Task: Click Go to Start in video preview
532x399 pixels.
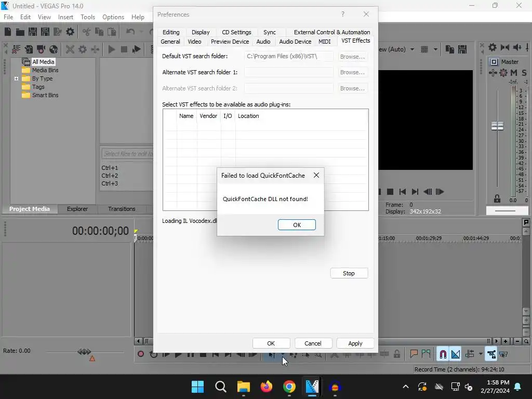Action: tap(403, 192)
